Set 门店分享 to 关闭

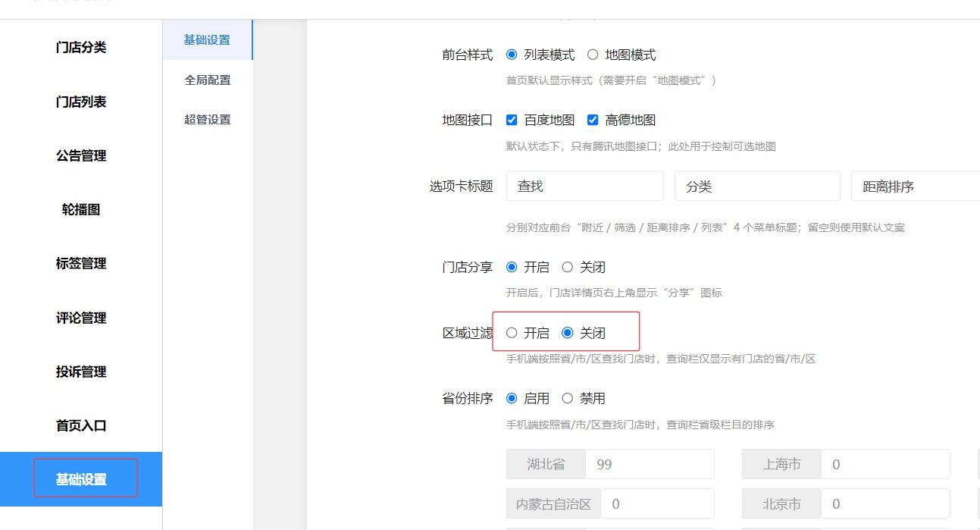(x=568, y=267)
